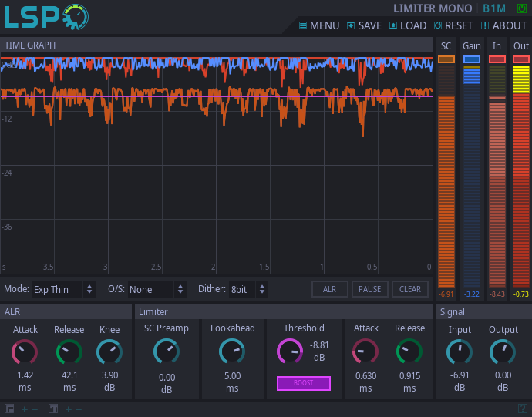This screenshot has height=417, width=532.
Task: Open the ABOUT menu item
Action: pyautogui.click(x=503, y=25)
